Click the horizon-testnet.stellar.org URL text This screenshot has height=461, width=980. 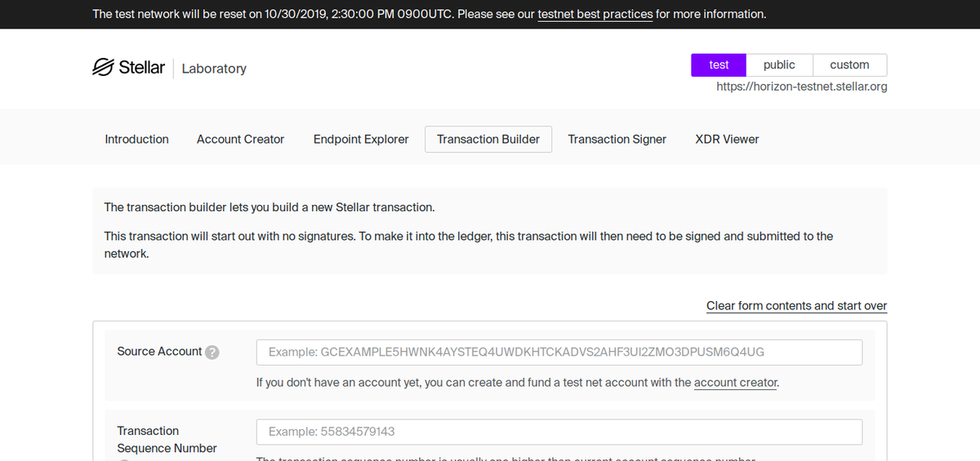tap(802, 86)
